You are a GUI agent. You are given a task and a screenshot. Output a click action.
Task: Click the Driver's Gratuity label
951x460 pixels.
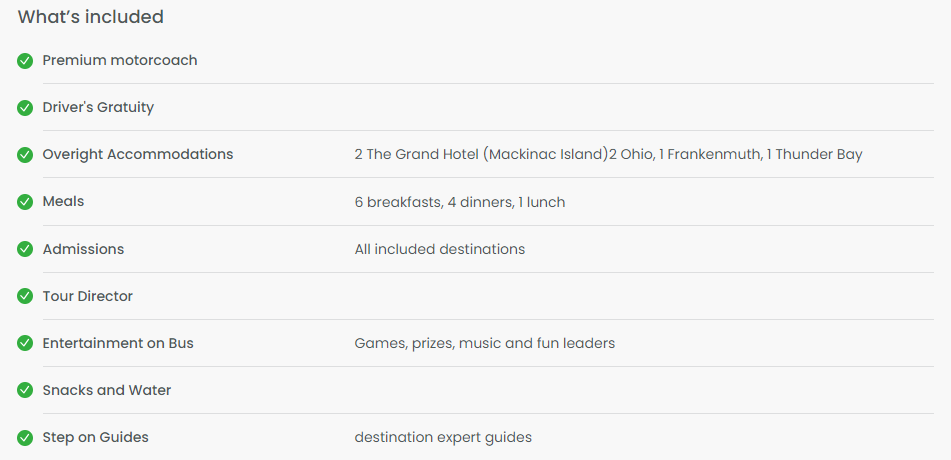point(98,107)
